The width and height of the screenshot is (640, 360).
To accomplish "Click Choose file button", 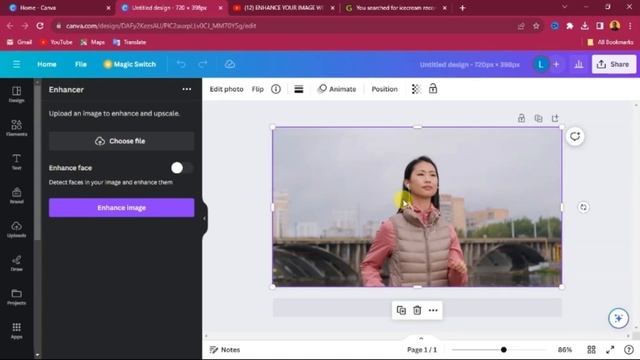I will click(x=122, y=141).
